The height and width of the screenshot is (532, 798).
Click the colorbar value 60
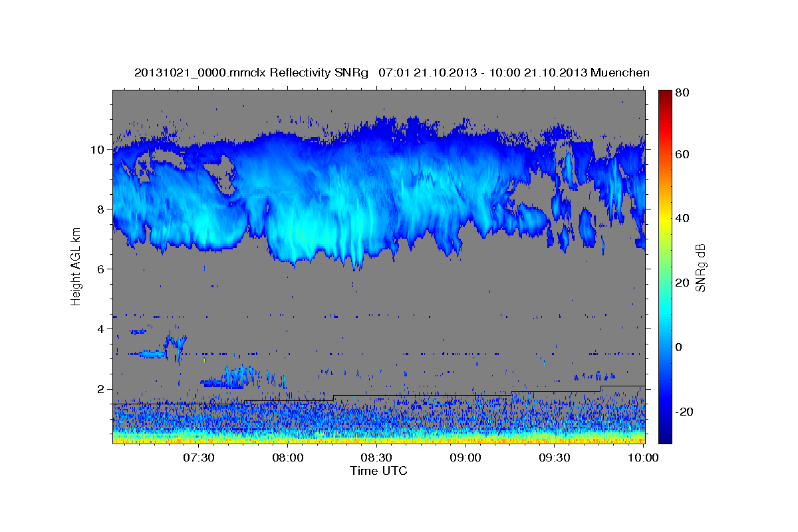click(x=681, y=154)
